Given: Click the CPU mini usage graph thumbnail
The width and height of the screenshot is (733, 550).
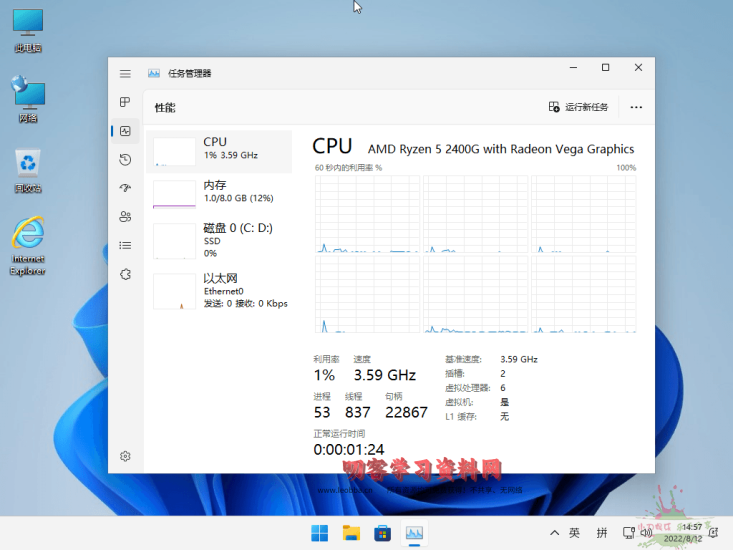Looking at the screenshot, I should tap(174, 151).
